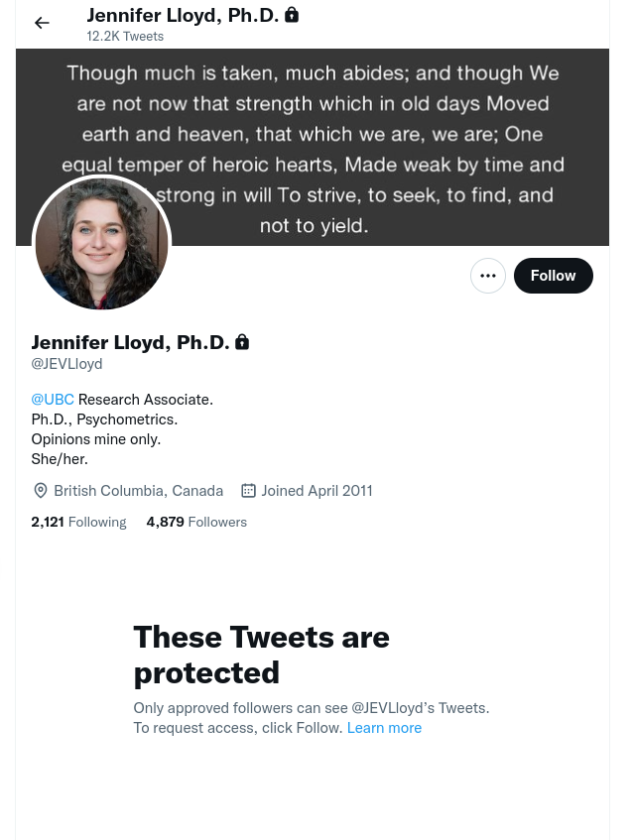The width and height of the screenshot is (632, 840).
Task: Click the 'These Tweets are protected' heading
Action: [261, 655]
